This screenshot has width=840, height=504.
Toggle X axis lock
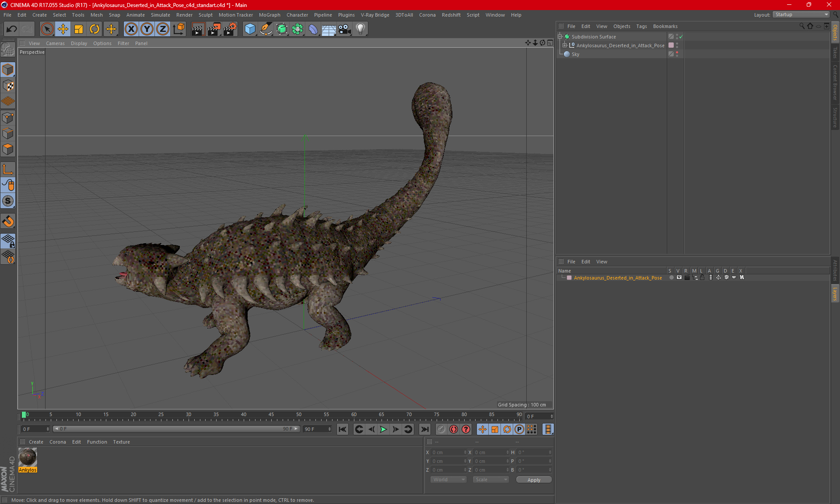click(x=131, y=29)
